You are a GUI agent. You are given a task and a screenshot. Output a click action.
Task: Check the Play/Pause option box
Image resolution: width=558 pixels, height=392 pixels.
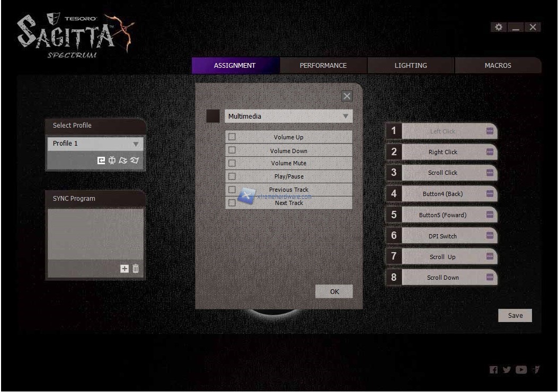(x=232, y=176)
